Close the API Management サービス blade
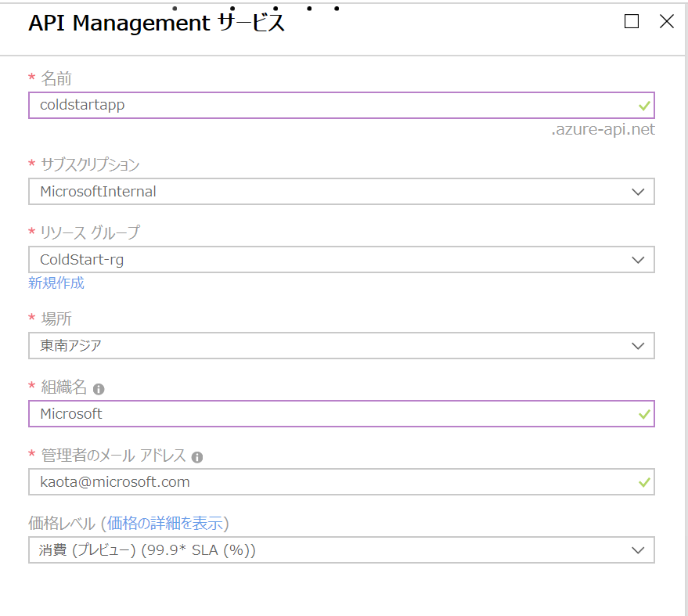The height and width of the screenshot is (616, 688). 667,22
